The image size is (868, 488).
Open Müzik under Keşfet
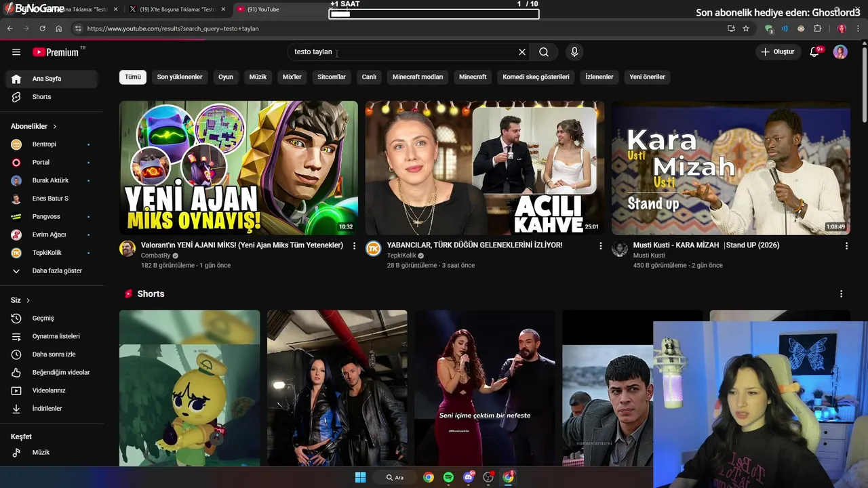pyautogui.click(x=52, y=452)
